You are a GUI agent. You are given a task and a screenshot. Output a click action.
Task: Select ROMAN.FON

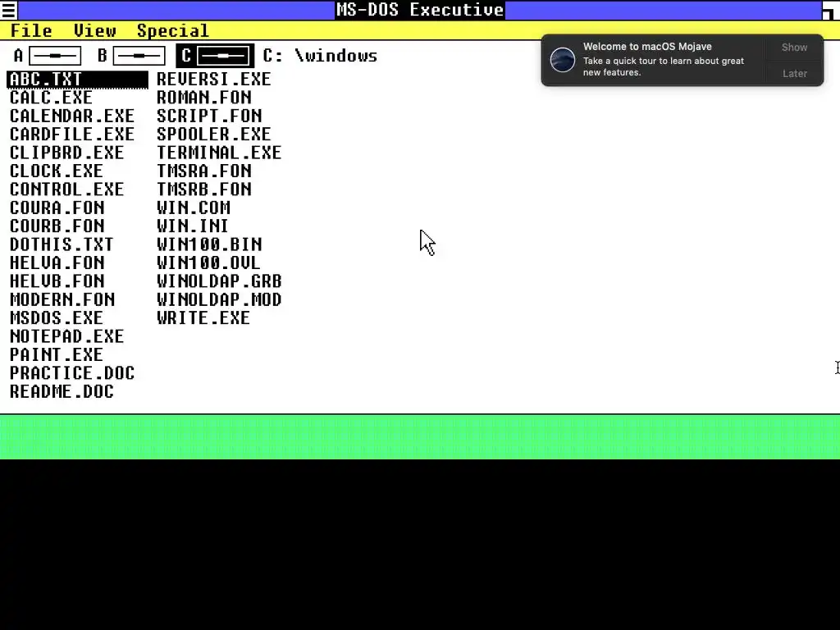(x=203, y=98)
